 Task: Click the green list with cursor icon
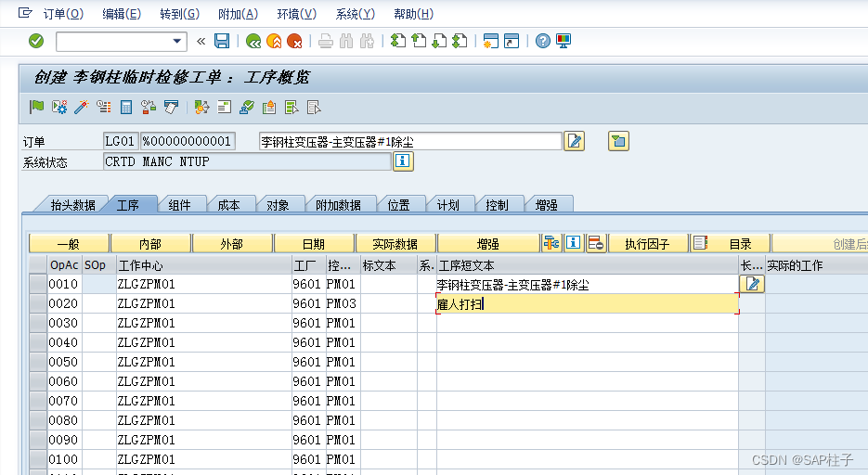291,107
